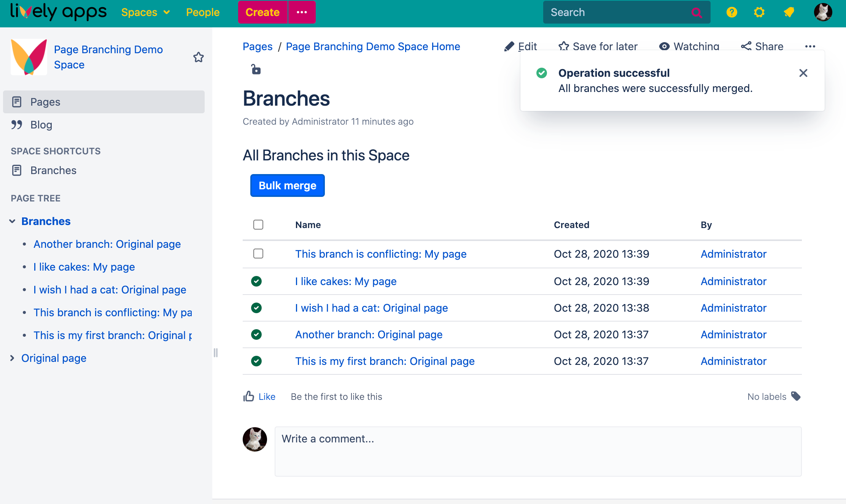This screenshot has width=846, height=504.
Task: Click the search magnifier icon
Action: point(697,13)
